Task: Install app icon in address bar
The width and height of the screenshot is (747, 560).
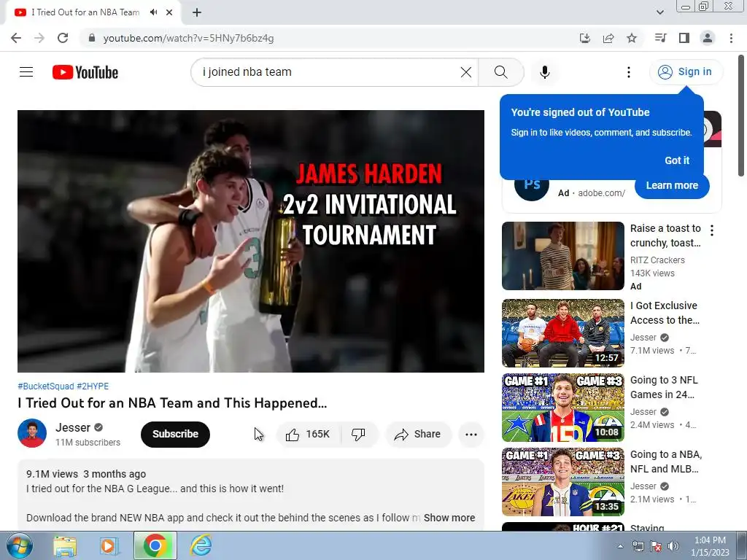Action: click(585, 38)
